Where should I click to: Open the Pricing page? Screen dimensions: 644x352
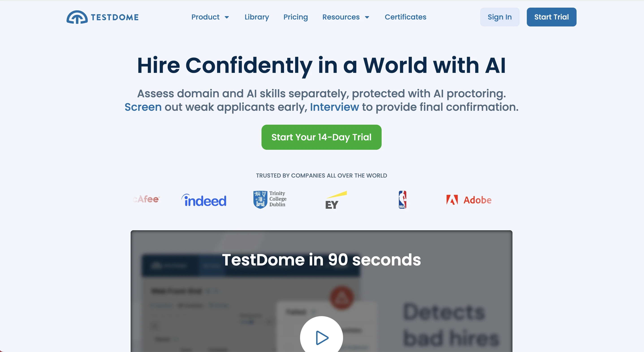tap(296, 17)
